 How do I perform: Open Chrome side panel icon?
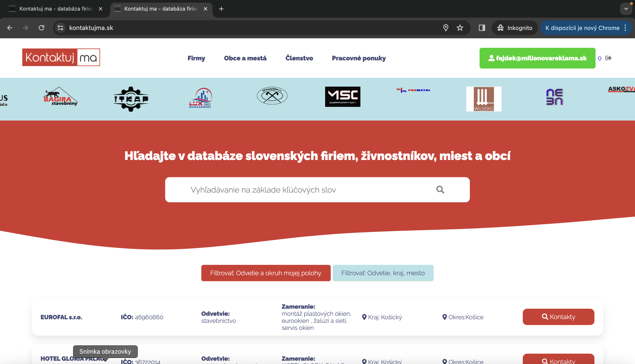[x=482, y=28]
